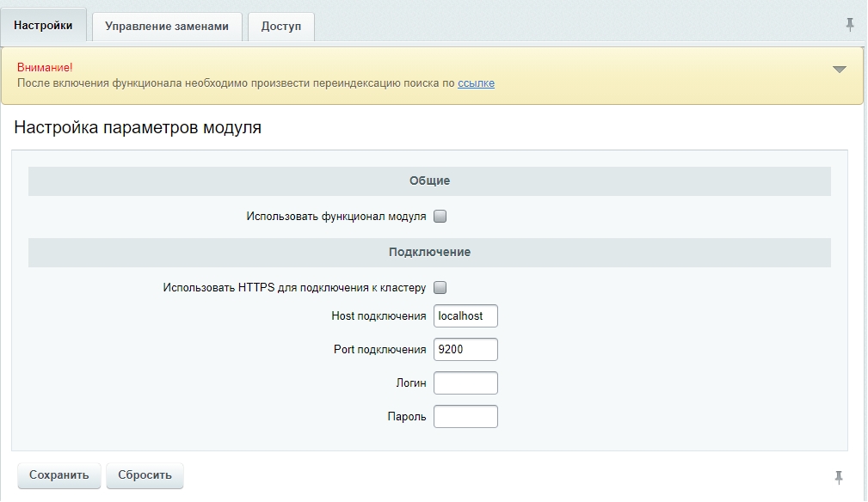Click the pin icon next to the bottom buttons
Viewport: 868px width, 502px height.
pyautogui.click(x=839, y=477)
